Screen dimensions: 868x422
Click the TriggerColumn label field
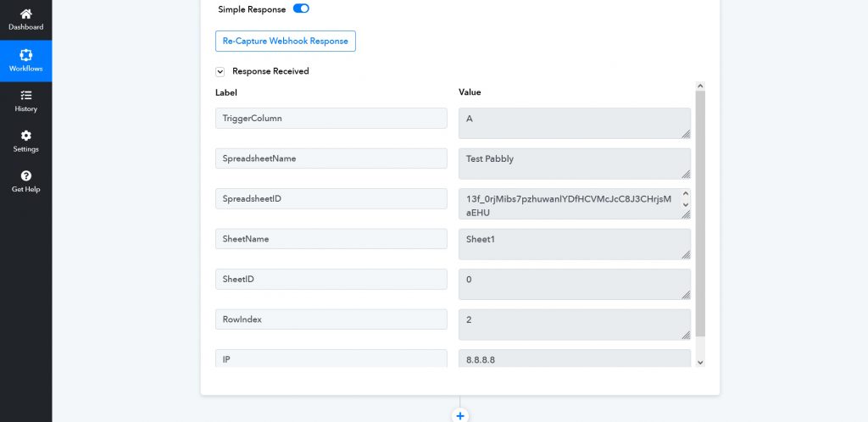(x=331, y=119)
